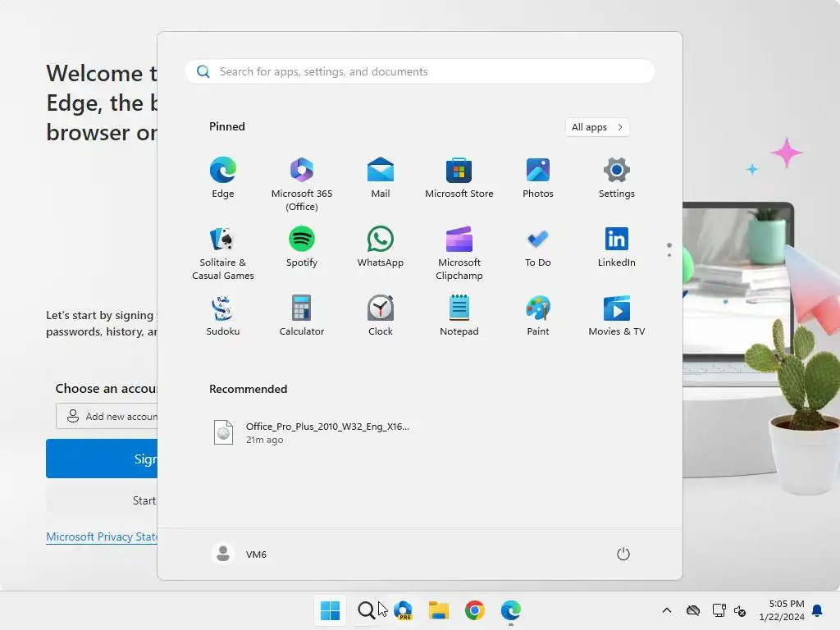This screenshot has width=840, height=630.
Task: Open Movies & TV app
Action: (617, 316)
